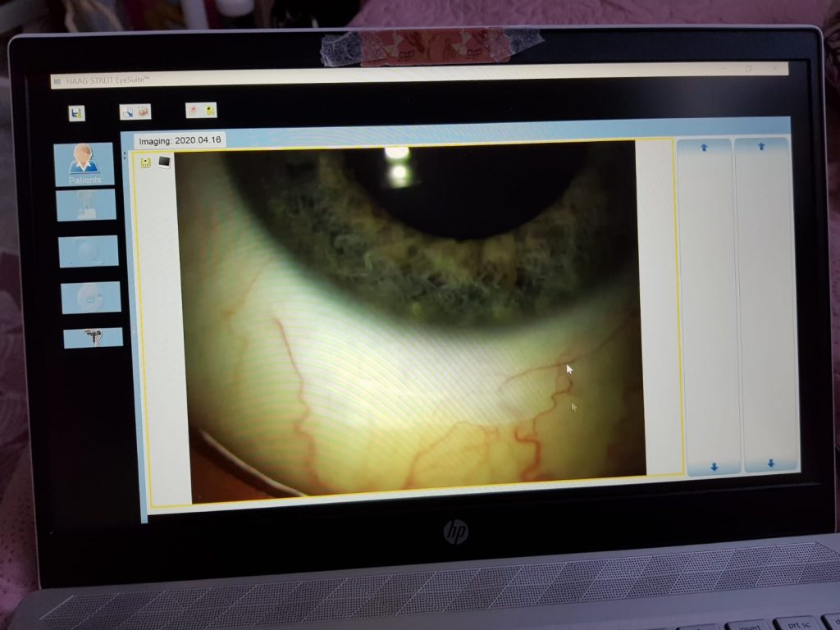Image resolution: width=840 pixels, height=630 pixels.
Task: Click the red toolbox icon in toolbar
Action: click(144, 112)
